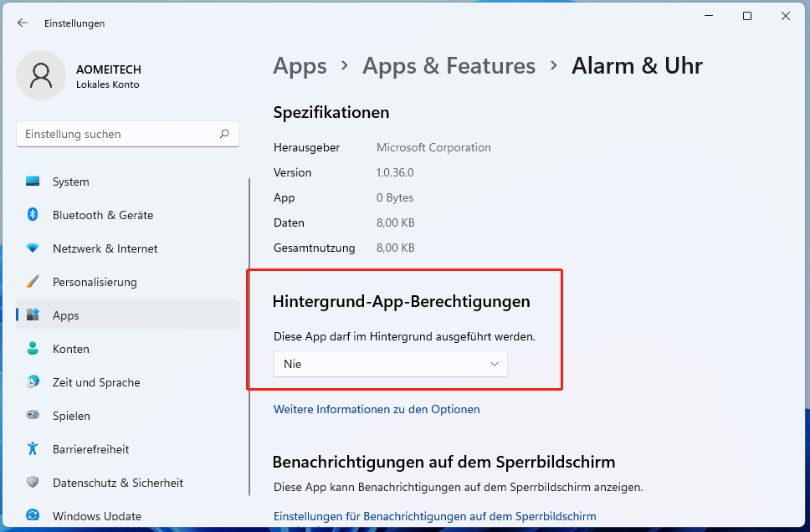The height and width of the screenshot is (532, 810).
Task: Click the Zeit und Sprache globe icon
Action: pyautogui.click(x=33, y=382)
